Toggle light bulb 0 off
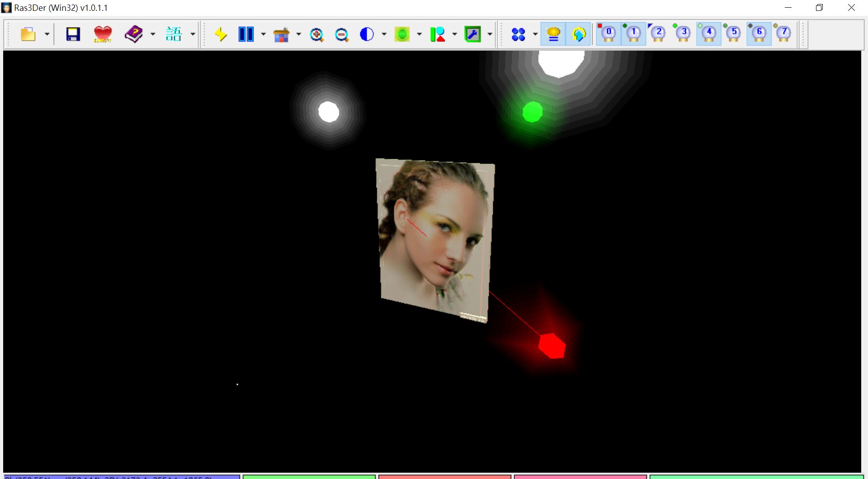The image size is (868, 479). tap(608, 34)
